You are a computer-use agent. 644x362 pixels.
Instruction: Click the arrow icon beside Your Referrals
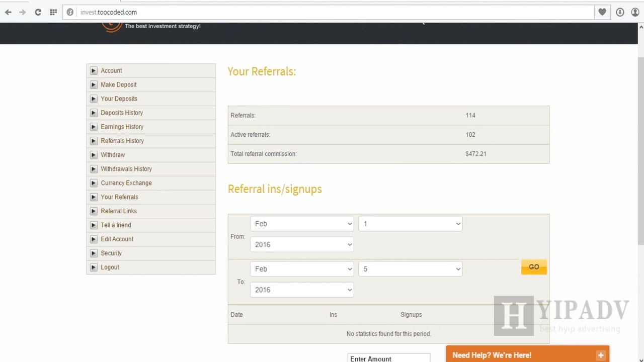(94, 198)
